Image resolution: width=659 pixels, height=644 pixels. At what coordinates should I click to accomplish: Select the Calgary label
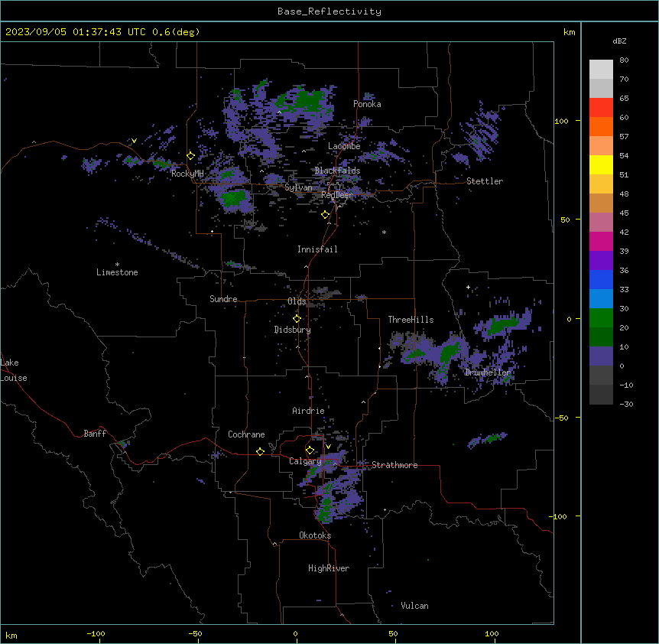point(305,461)
